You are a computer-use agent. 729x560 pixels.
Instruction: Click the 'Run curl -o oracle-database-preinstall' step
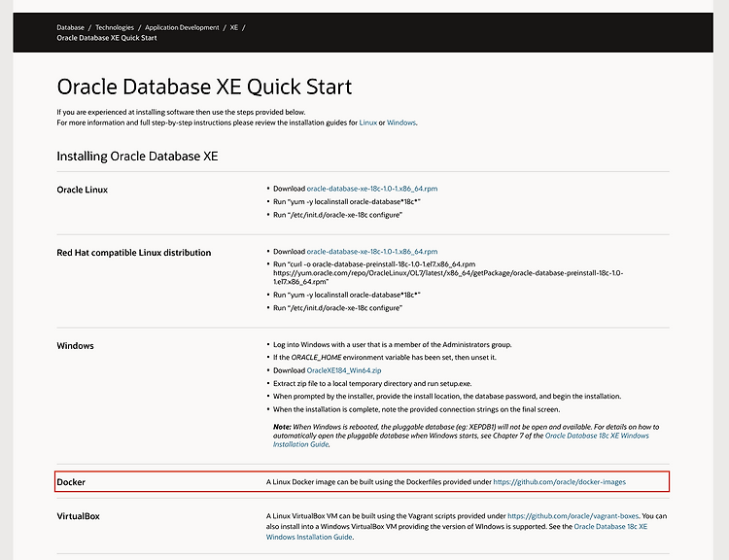tap(448, 273)
